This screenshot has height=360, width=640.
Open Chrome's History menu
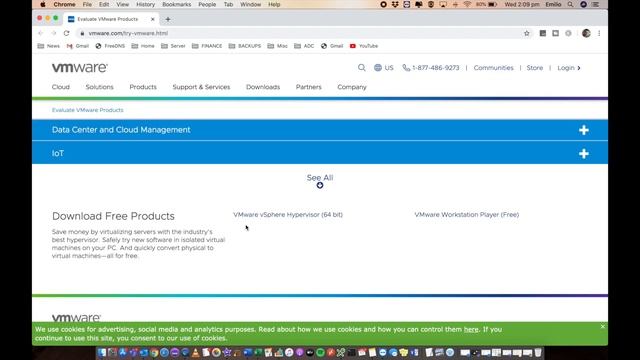pos(145,4)
